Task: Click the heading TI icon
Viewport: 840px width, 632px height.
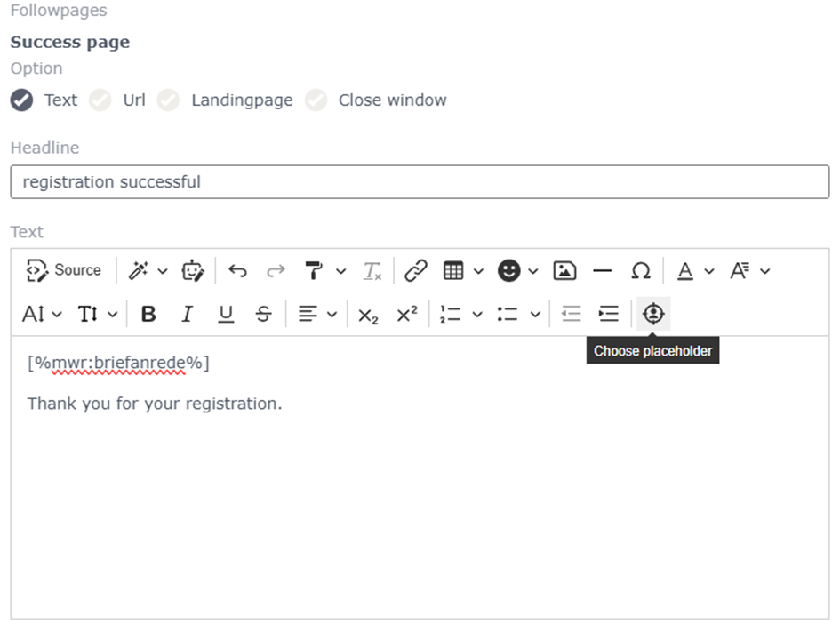Action: (88, 314)
